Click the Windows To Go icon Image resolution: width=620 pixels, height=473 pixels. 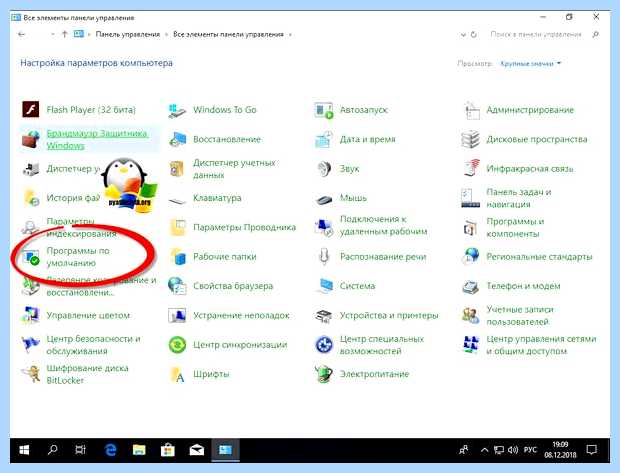177,110
